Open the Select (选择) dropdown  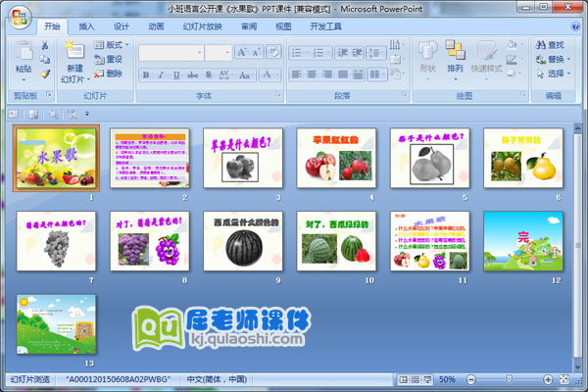(554, 73)
